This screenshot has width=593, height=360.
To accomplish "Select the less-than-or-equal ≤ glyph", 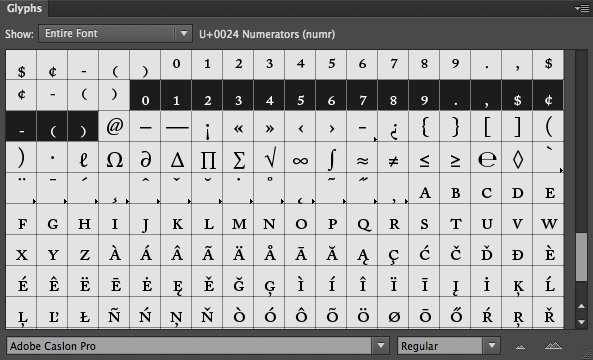I will [424, 157].
